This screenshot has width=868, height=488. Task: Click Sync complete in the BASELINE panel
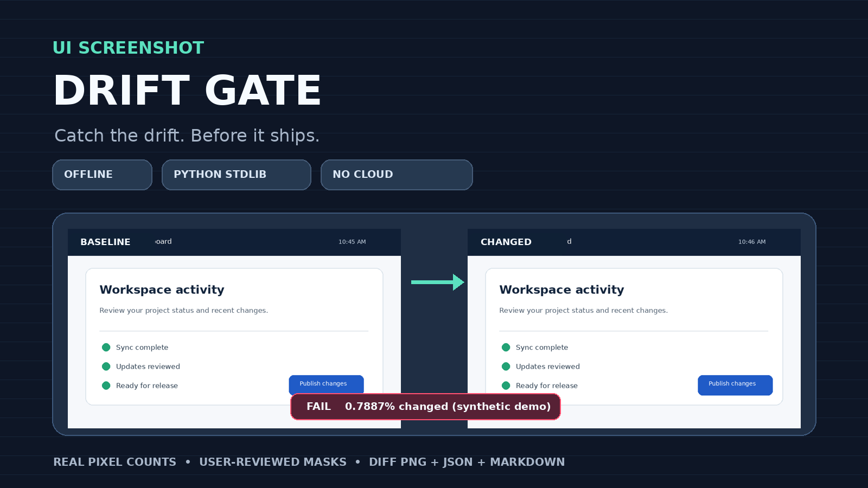tap(142, 348)
